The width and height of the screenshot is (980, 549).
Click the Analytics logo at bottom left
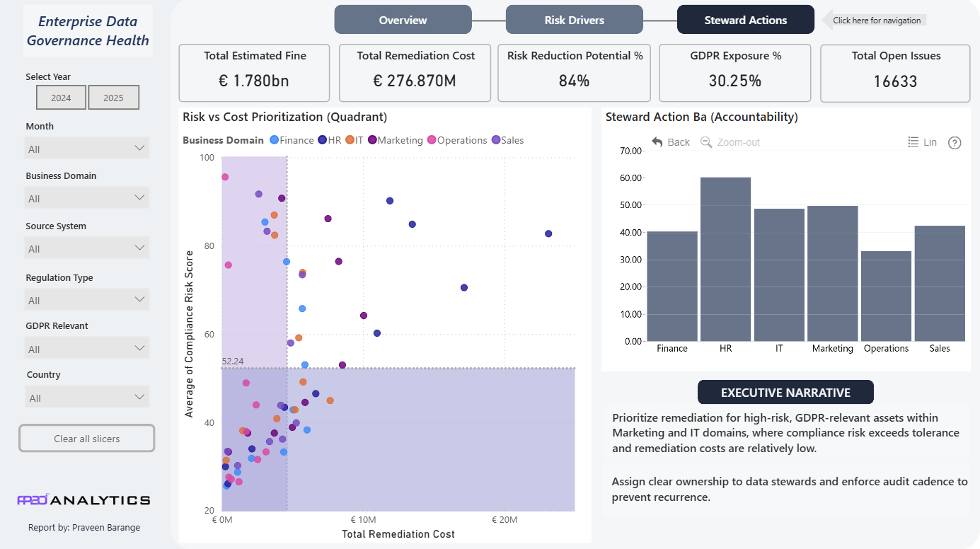[x=83, y=500]
